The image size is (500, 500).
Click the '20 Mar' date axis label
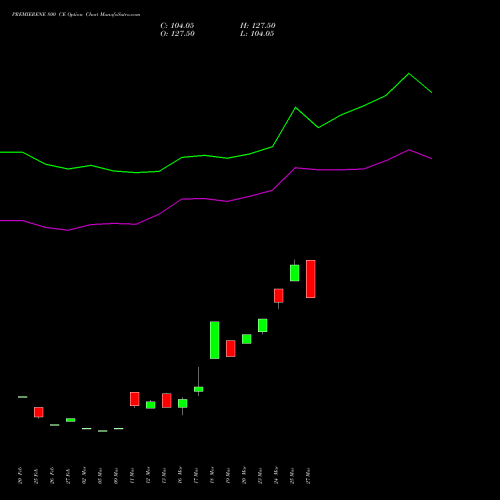[x=244, y=475]
